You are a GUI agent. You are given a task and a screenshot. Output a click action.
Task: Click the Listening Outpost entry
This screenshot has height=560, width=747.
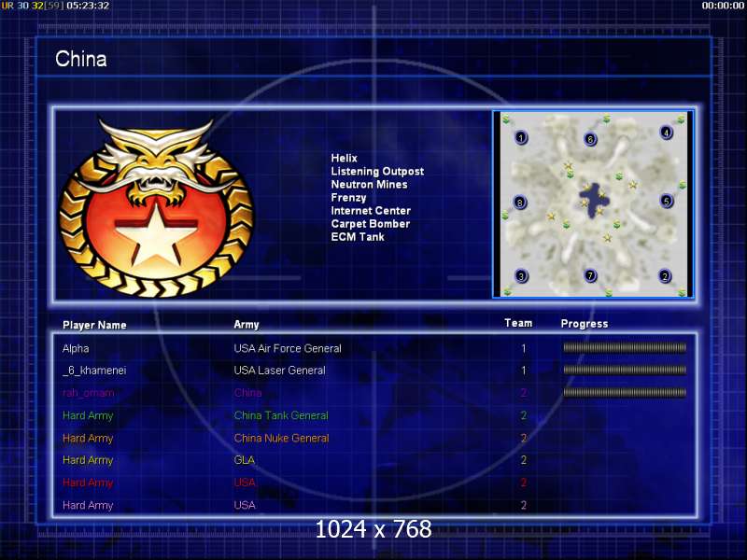click(377, 172)
